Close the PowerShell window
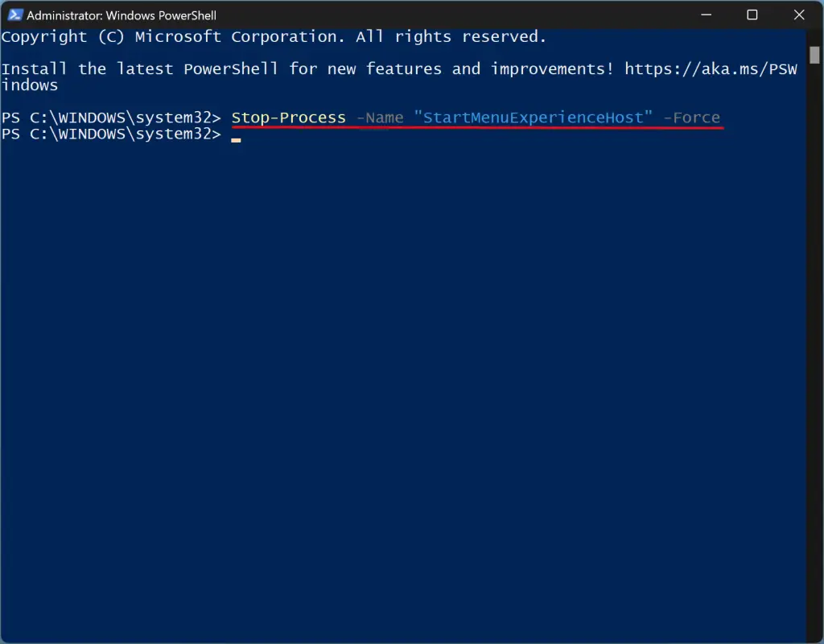 (798, 14)
